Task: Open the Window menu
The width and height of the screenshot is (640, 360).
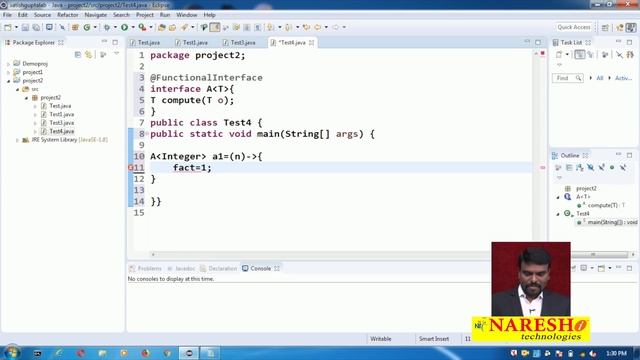Action: 187,15
